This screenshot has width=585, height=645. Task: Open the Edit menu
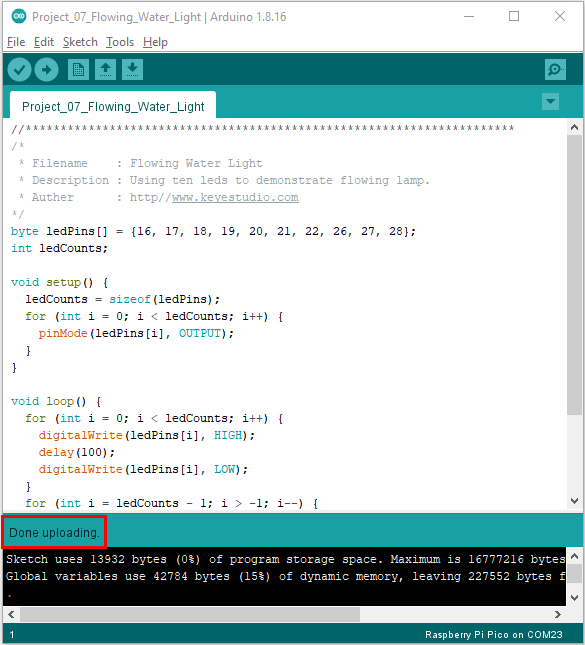44,42
